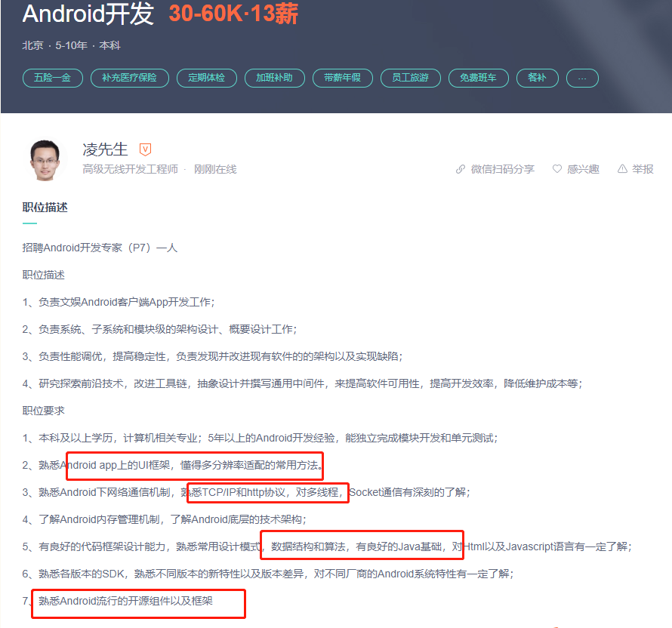Click the 北京 · 5-10年 · 本科 line
Image resolution: width=672 pixels, height=628 pixels.
71,45
